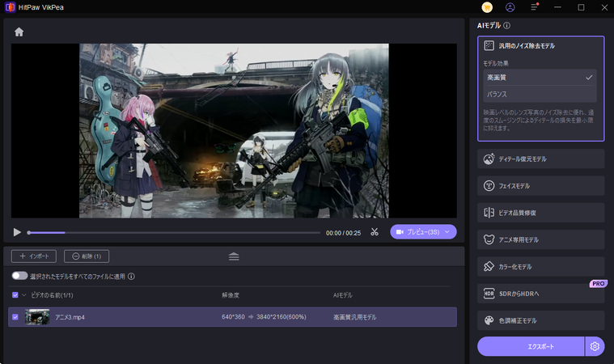The width and height of the screenshot is (614, 364).
Task: Click the Home icon
Action: 19,32
